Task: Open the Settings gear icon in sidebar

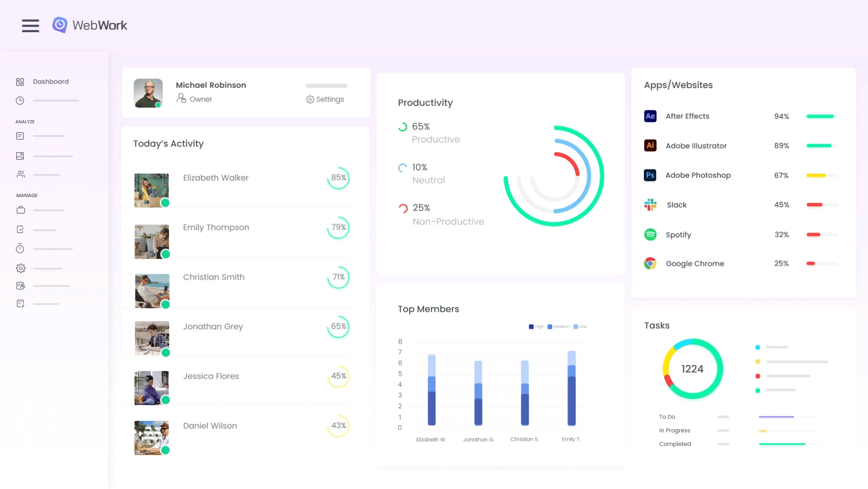Action: pos(20,268)
